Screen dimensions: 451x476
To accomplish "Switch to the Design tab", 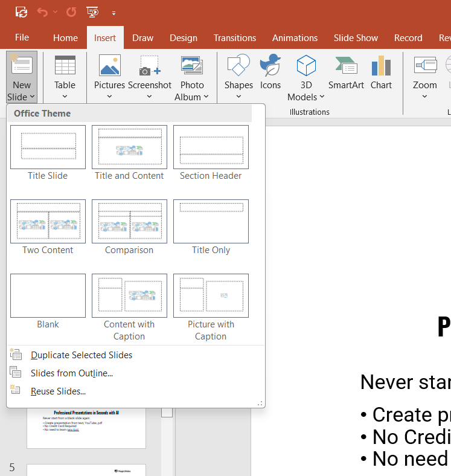I will (184, 37).
